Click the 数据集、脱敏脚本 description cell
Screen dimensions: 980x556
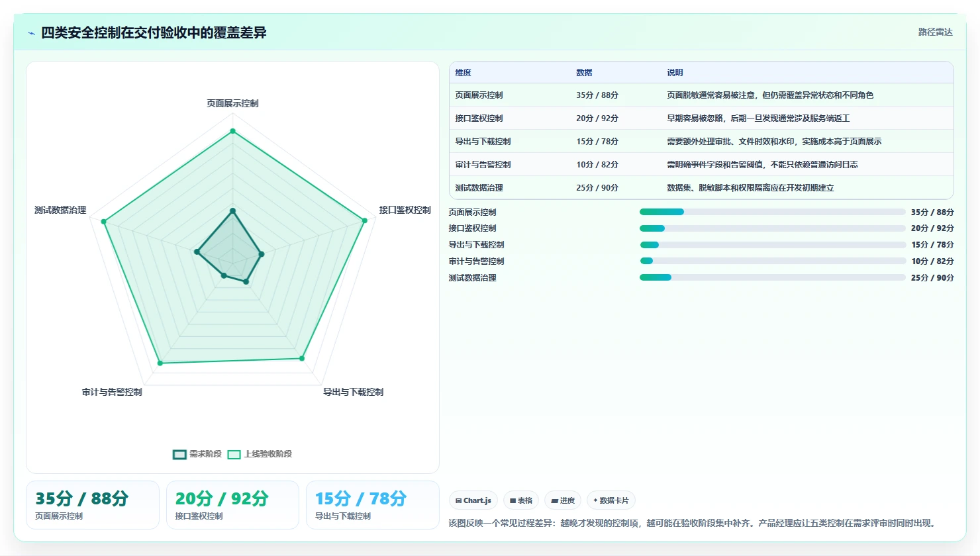pos(750,188)
